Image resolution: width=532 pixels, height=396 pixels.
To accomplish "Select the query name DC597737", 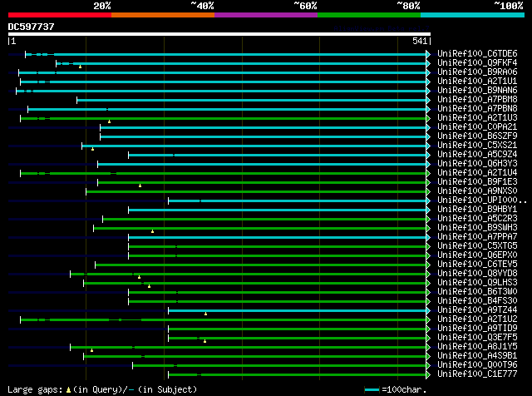I will 31,27.
